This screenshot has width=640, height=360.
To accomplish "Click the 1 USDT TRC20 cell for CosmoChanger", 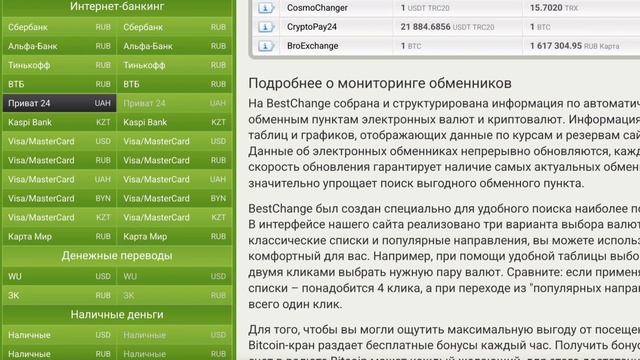I will 457,8.
